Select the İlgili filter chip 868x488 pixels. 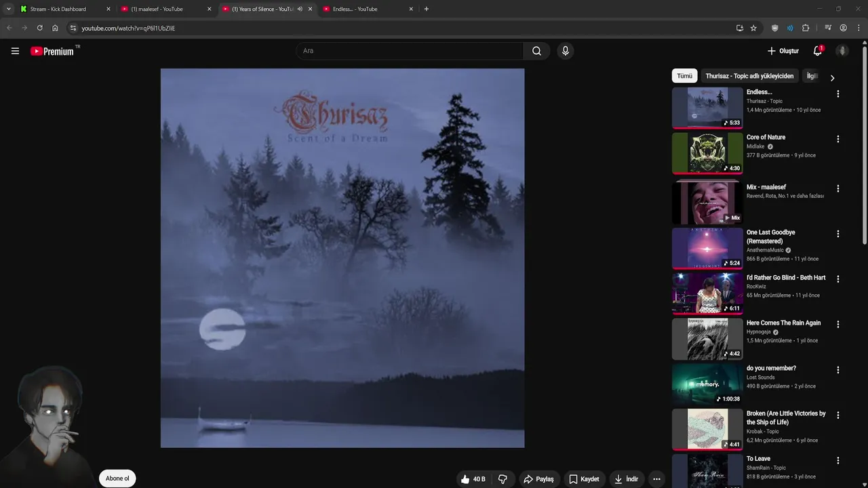[x=812, y=76]
